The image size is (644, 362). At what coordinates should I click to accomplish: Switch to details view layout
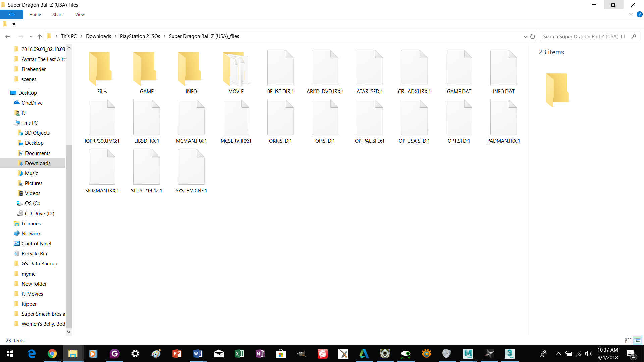point(628,340)
